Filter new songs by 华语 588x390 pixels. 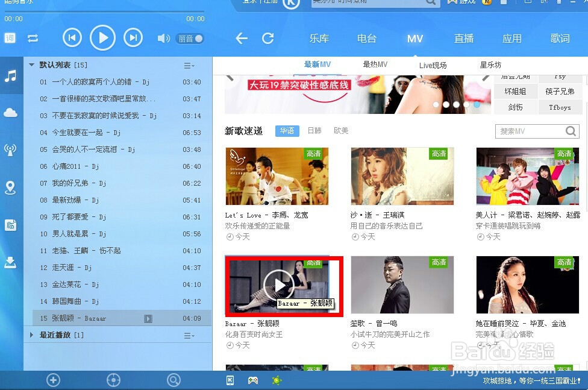pos(287,131)
